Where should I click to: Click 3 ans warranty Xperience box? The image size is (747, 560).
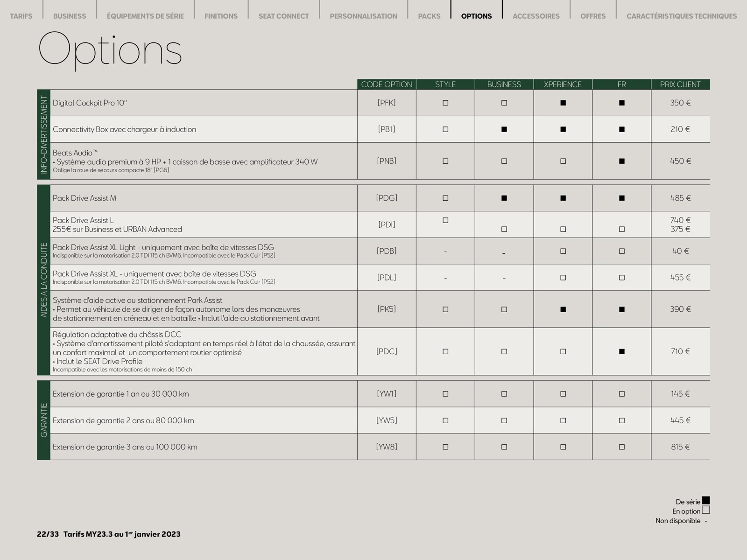coord(563,447)
